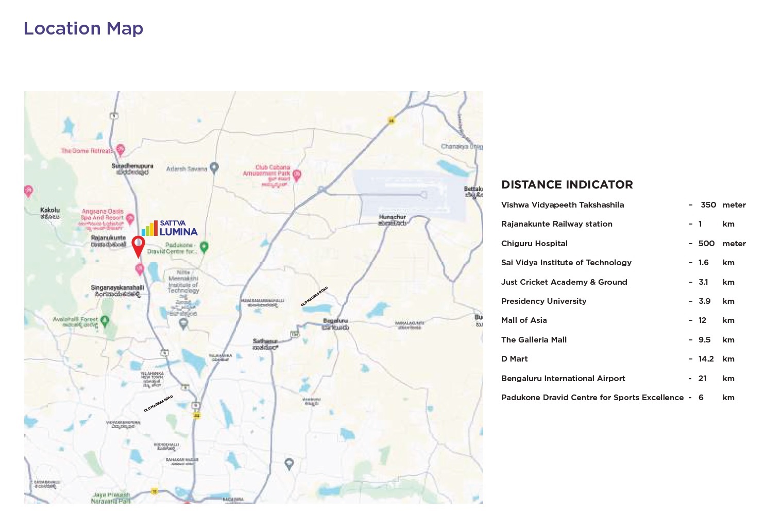This screenshot has height=532, width=765.
Task: Select Vishwa Vidyapeeth Takshashila distance entry
Action: coord(562,205)
